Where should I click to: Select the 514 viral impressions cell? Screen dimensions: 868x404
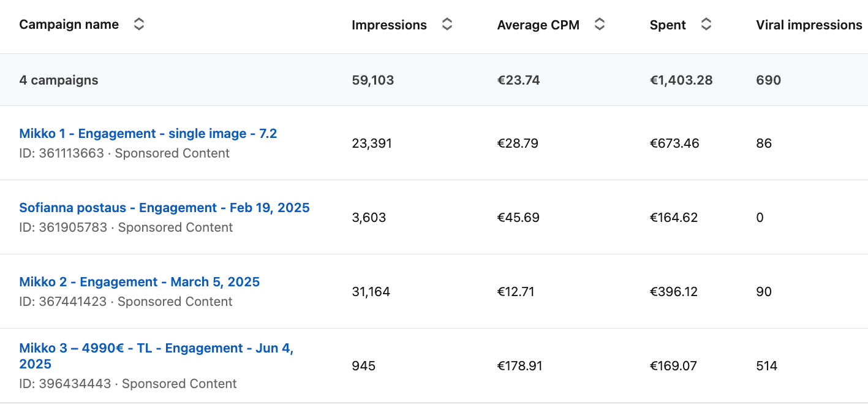click(766, 366)
